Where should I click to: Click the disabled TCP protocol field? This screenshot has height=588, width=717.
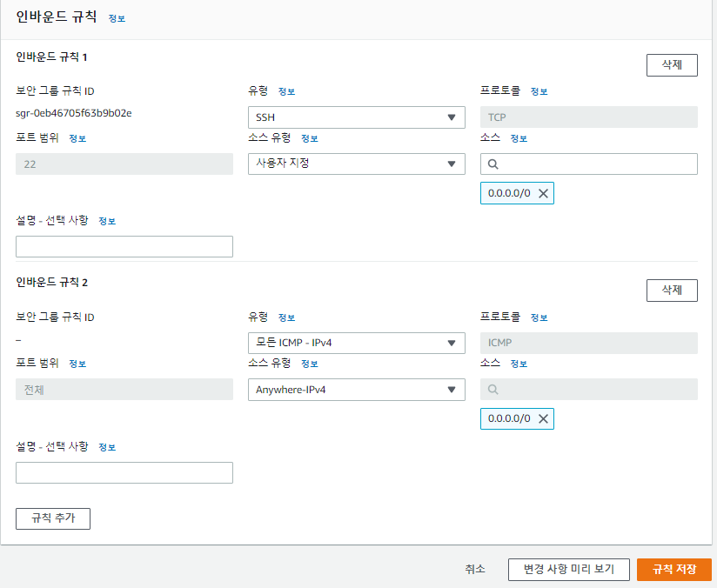(x=589, y=117)
